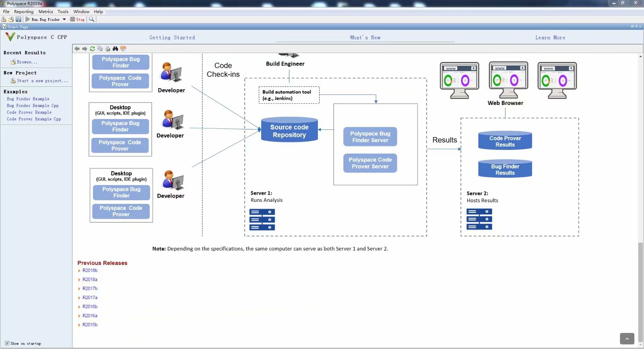Click the Recent Results heading
This screenshot has width=644, height=349.
pos(25,53)
